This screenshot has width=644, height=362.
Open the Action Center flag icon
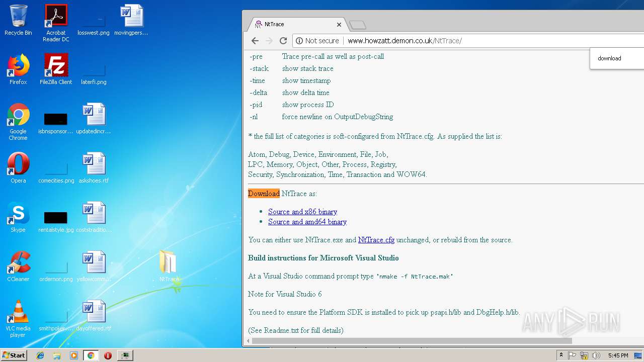pyautogui.click(x=572, y=355)
